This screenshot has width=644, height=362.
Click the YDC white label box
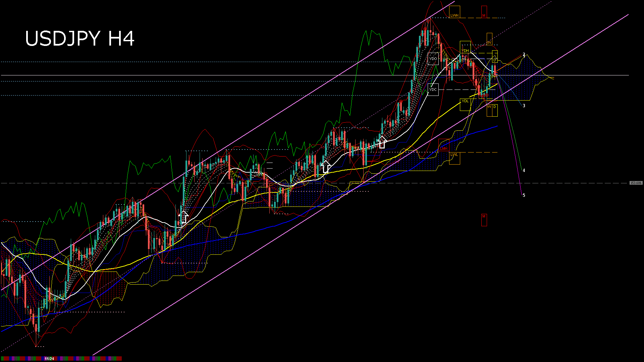pyautogui.click(x=433, y=89)
